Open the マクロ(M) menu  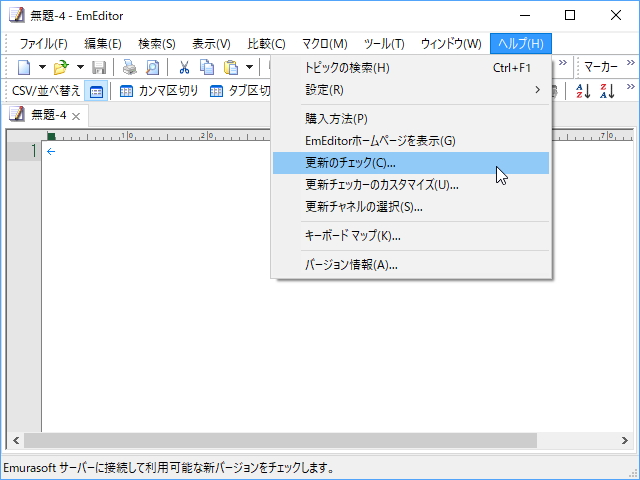324,44
